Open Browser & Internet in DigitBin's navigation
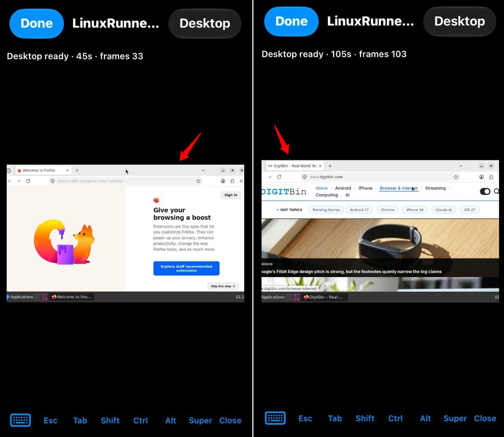504x437 pixels. tap(398, 188)
